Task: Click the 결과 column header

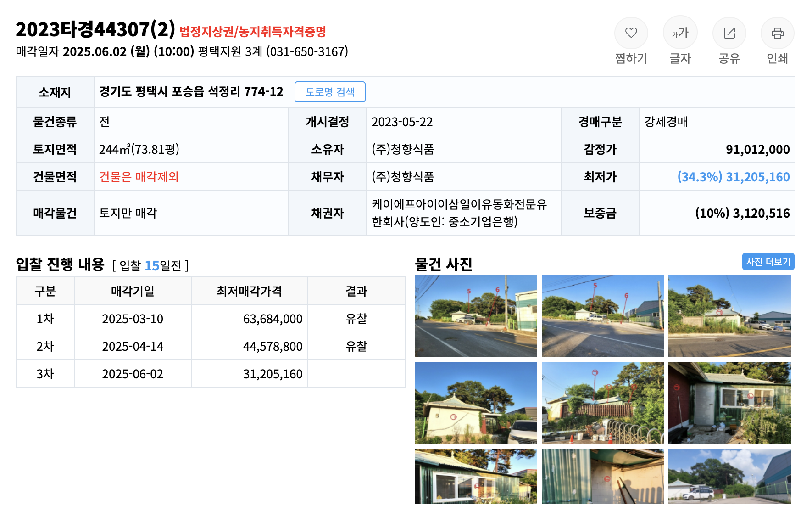Action: click(x=356, y=291)
